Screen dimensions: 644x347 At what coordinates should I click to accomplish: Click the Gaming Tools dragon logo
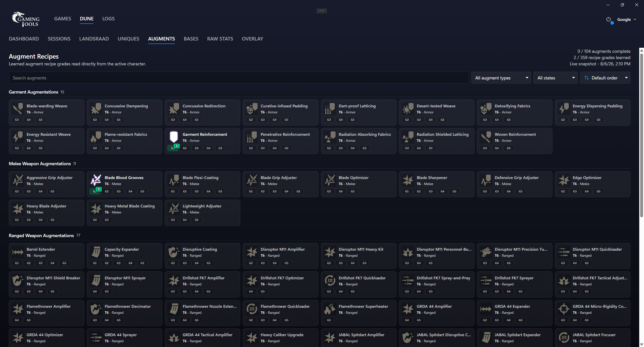click(25, 19)
